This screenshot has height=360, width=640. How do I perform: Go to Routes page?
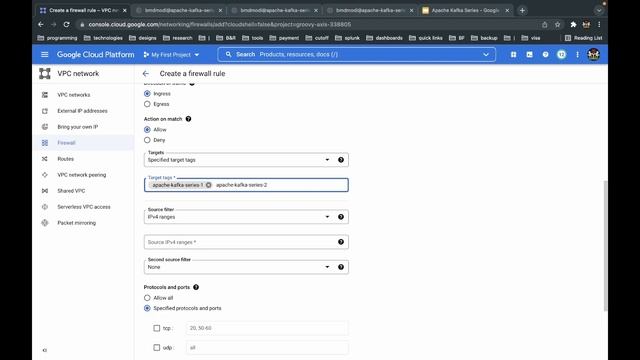[66, 159]
